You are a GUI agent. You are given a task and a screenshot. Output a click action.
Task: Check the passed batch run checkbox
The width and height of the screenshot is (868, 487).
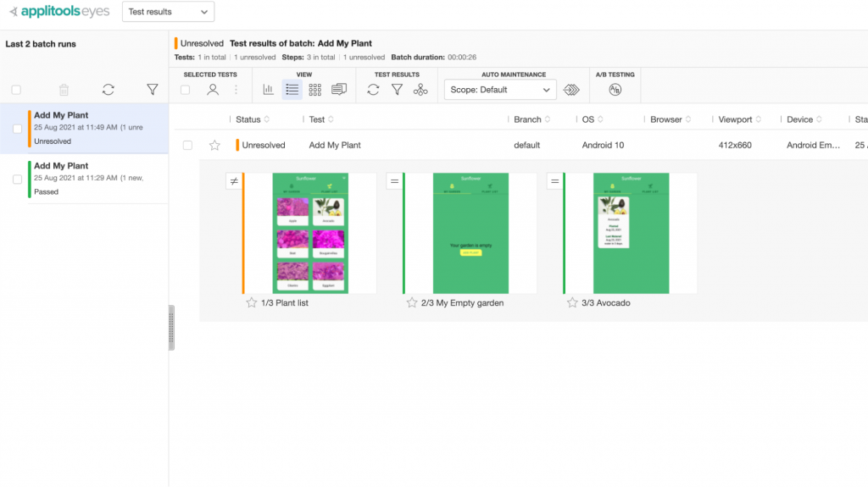(17, 180)
